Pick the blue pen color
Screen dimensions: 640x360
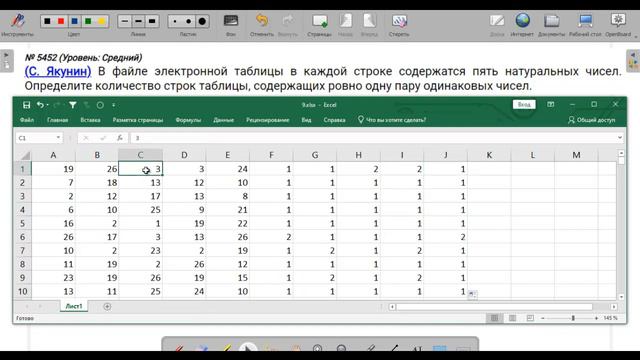click(74, 21)
